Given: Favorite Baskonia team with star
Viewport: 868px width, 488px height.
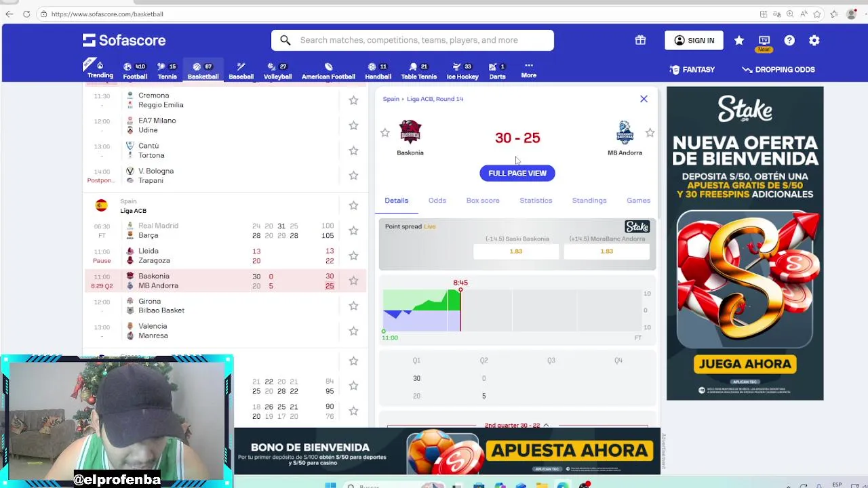Looking at the screenshot, I should [x=384, y=133].
